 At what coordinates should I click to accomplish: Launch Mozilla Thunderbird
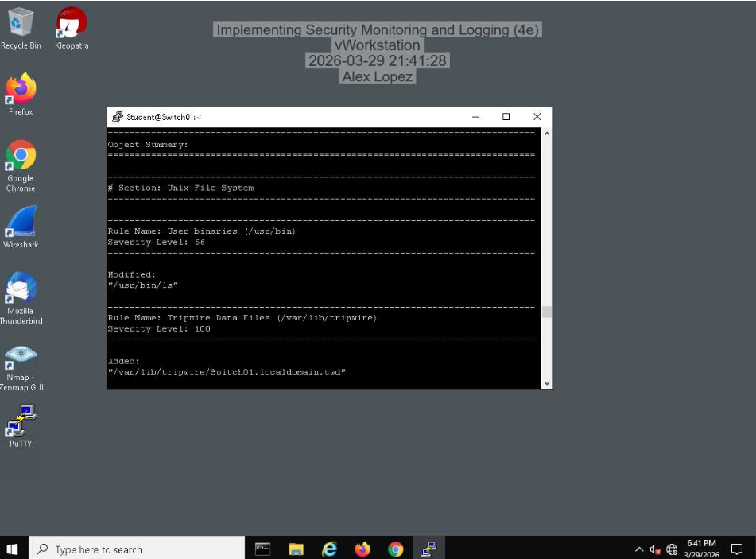click(x=20, y=289)
